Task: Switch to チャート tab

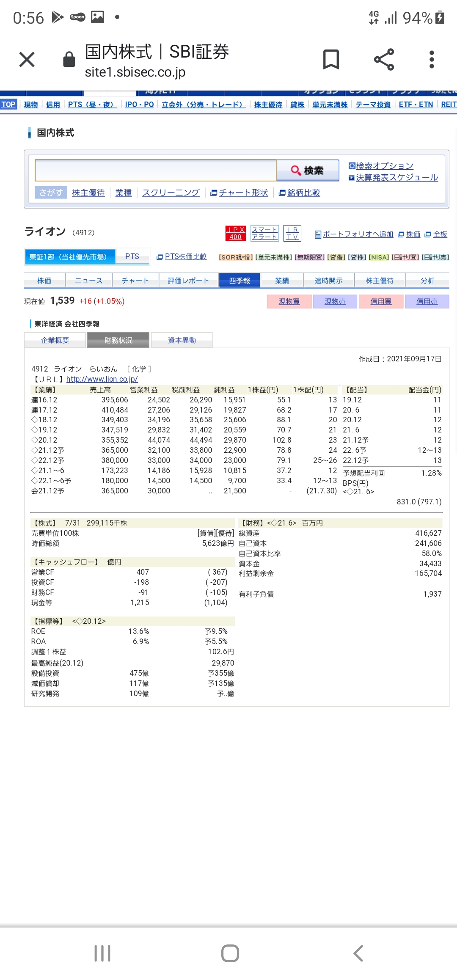Action: pyautogui.click(x=135, y=281)
